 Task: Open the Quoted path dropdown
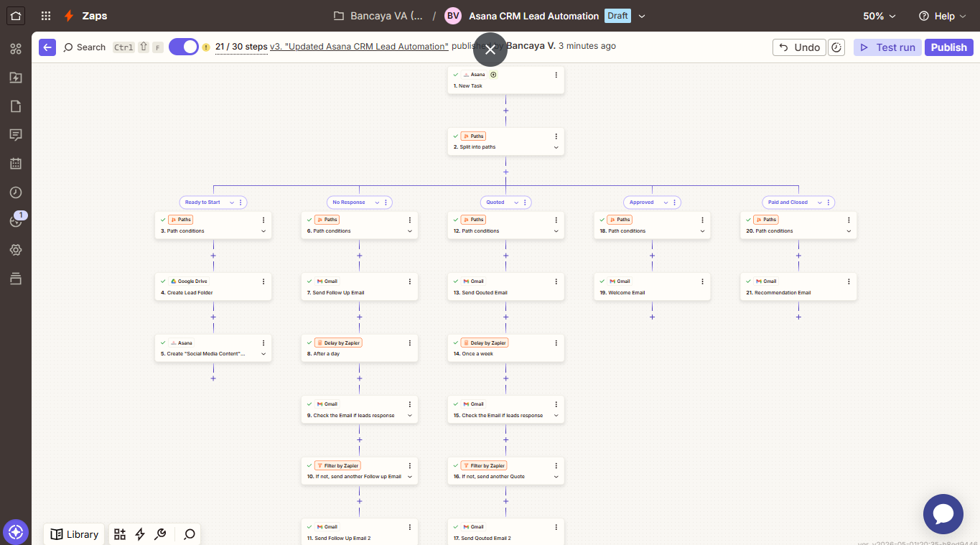click(517, 202)
